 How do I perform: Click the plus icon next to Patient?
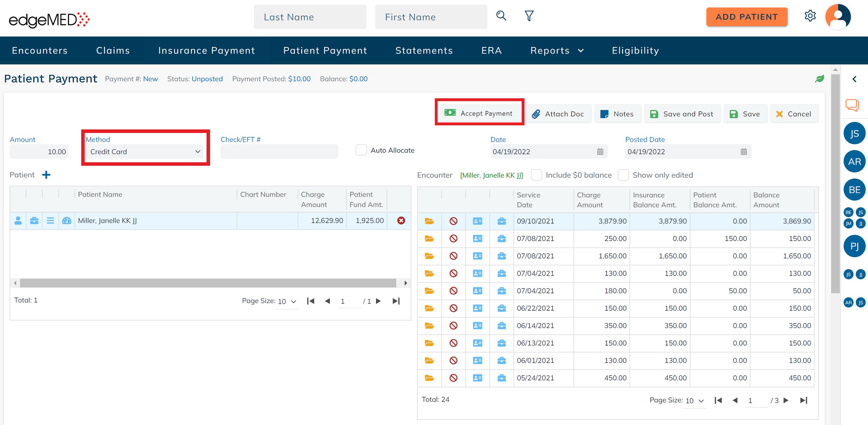point(46,175)
